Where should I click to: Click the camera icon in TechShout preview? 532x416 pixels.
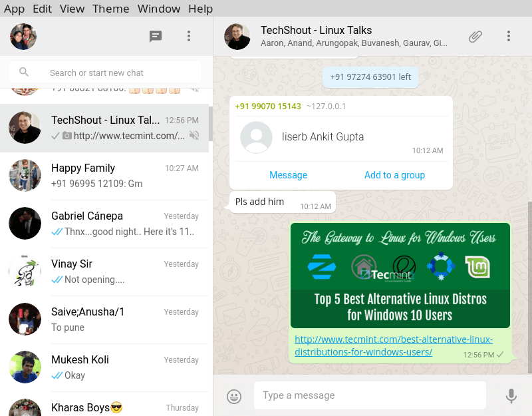[x=67, y=136]
